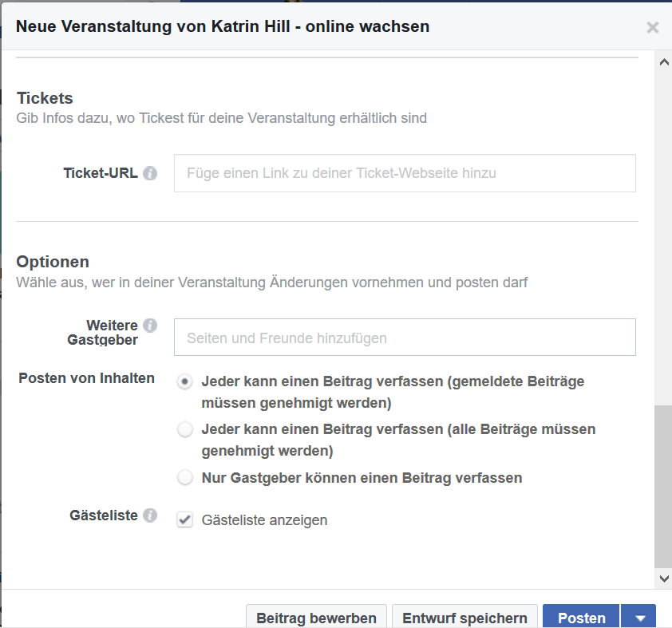The height and width of the screenshot is (628, 672).
Task: Click the Gästeliste anzeigen label text
Action: coord(264,520)
